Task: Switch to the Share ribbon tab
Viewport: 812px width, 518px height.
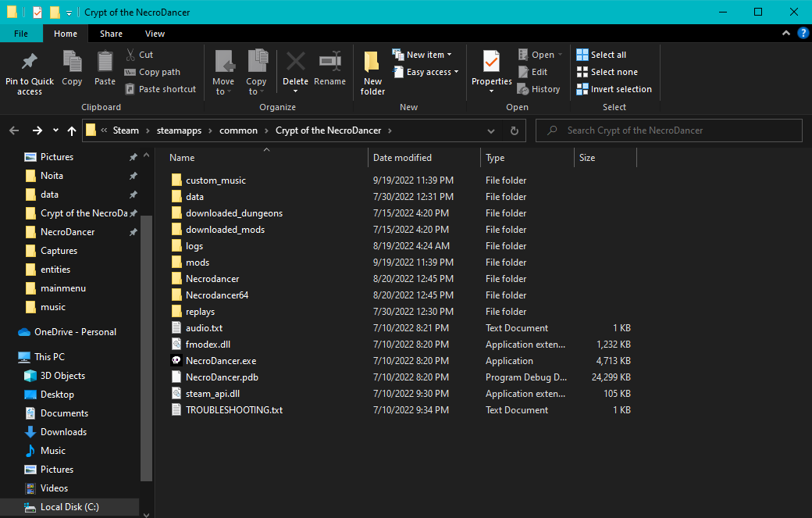Action: click(112, 34)
